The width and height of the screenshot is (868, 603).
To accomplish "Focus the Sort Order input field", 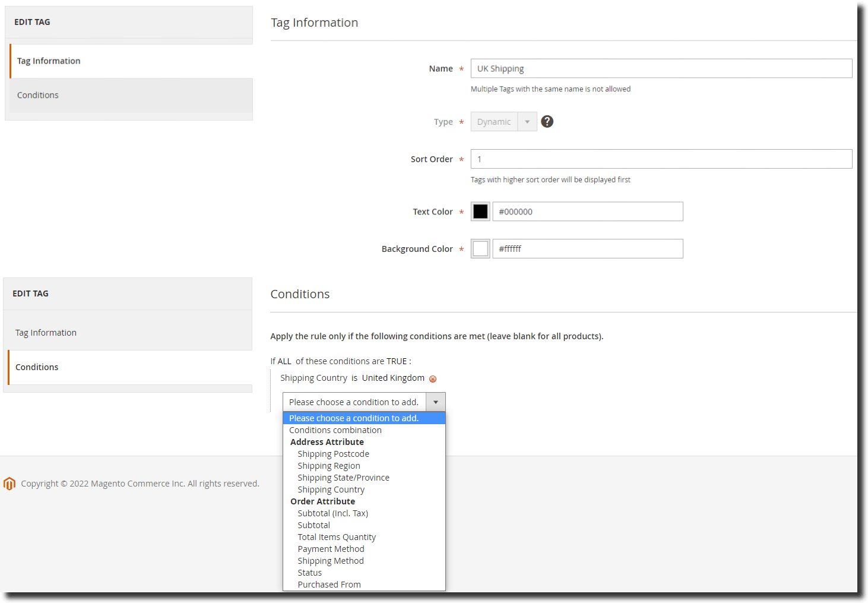I will click(x=661, y=159).
